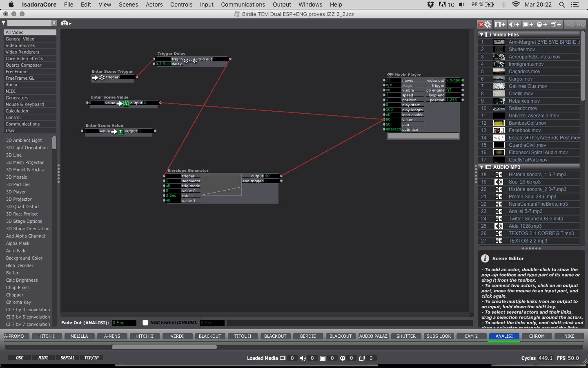Select Cargo.mov in the media list
Screen dimensions: 588x368
tap(529, 79)
